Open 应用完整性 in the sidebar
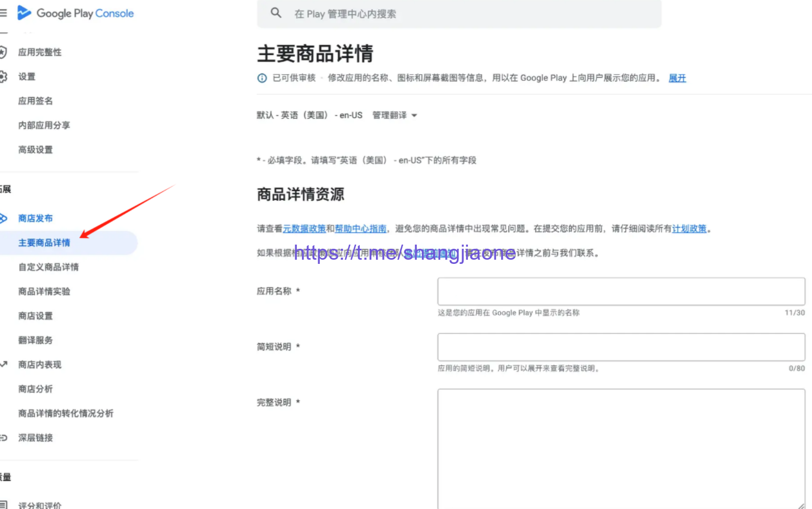 click(x=40, y=52)
